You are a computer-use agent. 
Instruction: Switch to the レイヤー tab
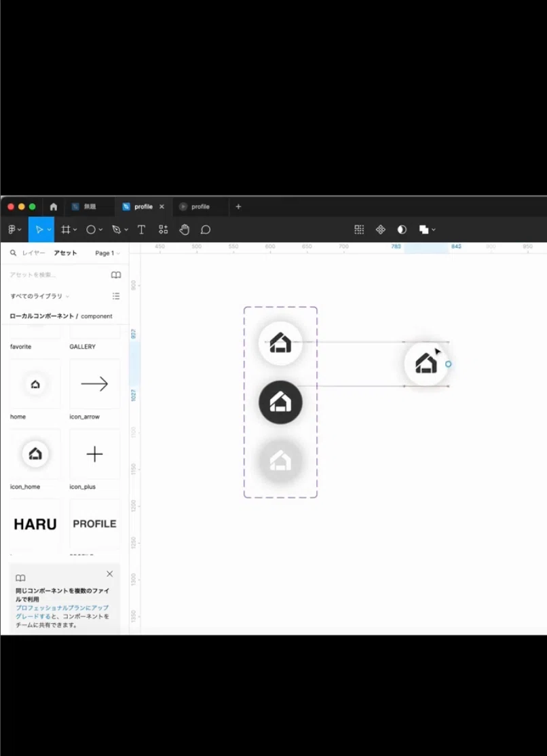point(33,252)
